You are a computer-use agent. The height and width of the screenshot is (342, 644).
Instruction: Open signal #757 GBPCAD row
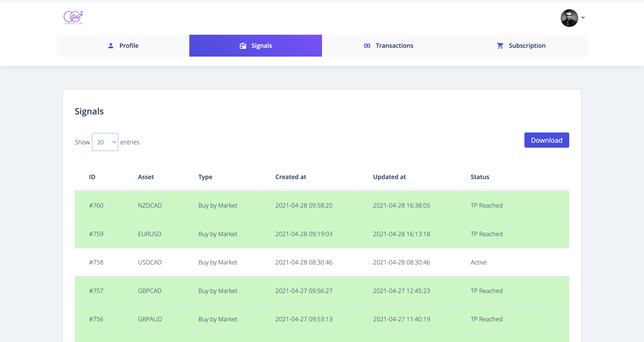pyautogui.click(x=322, y=291)
